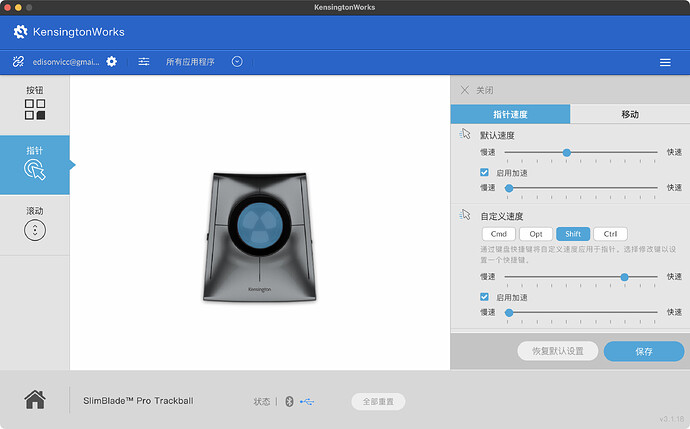690x429 pixels.
Task: Click the blue trackball on device image
Action: point(260,225)
